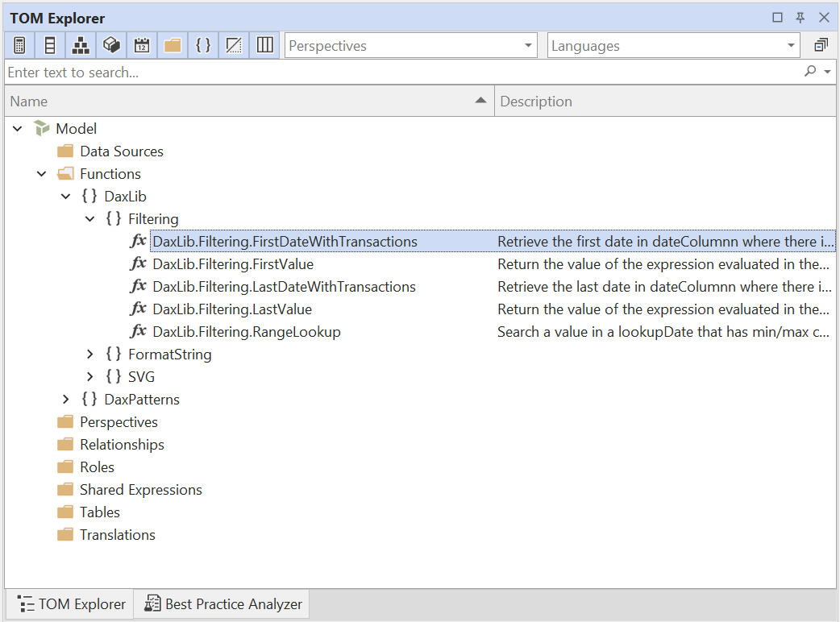Switch to the Best Practice Analyzer tab

coord(222,603)
